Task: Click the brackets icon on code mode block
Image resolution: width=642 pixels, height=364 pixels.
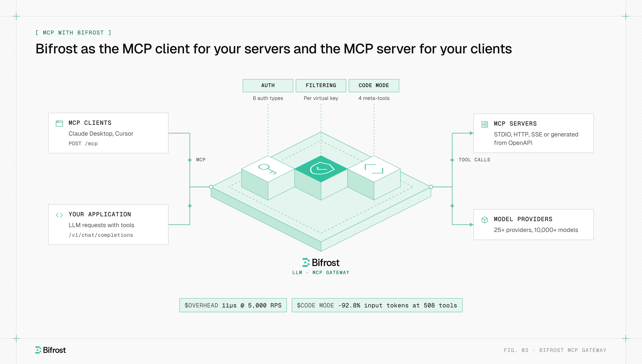Action: click(374, 169)
